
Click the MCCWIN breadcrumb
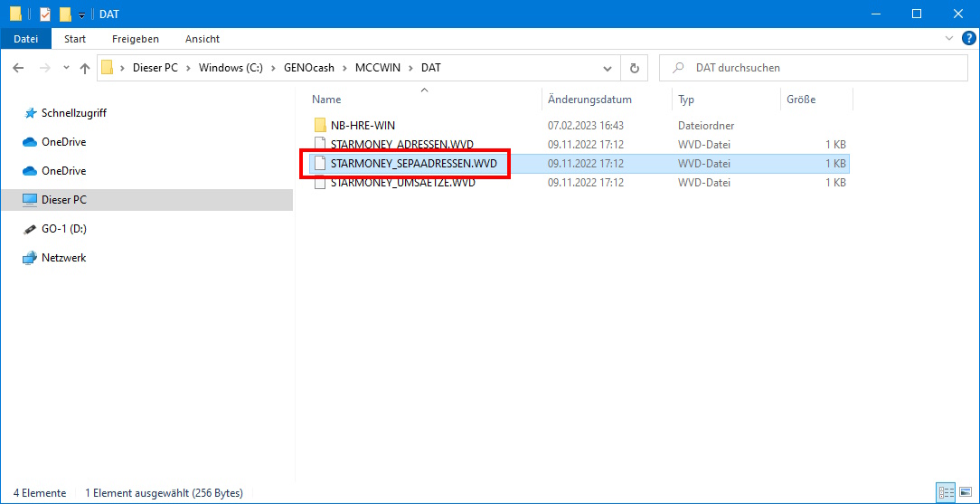pyautogui.click(x=380, y=68)
